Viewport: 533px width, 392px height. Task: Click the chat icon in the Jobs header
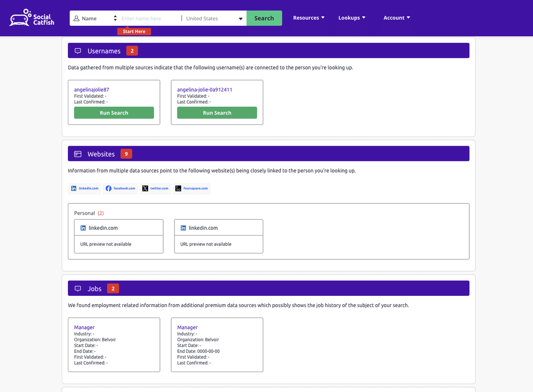tap(77, 288)
